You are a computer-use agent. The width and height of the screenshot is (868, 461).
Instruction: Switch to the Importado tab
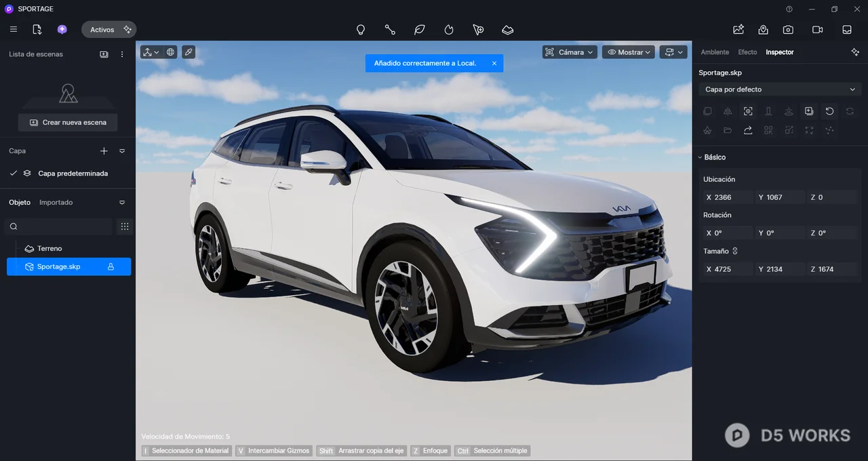coord(56,203)
